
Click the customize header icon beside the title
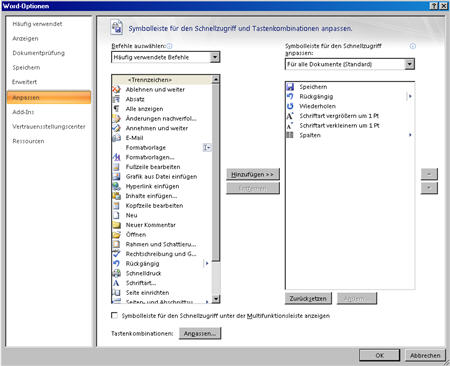(117, 27)
